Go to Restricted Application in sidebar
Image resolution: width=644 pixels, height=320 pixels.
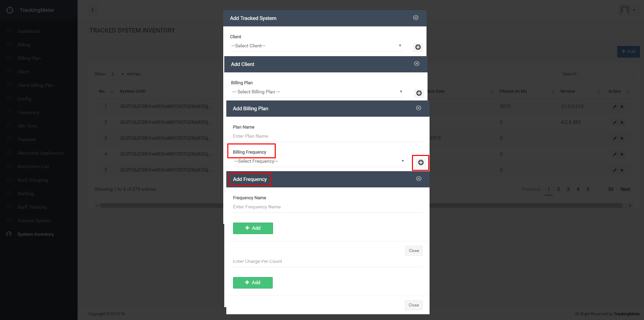(40, 153)
